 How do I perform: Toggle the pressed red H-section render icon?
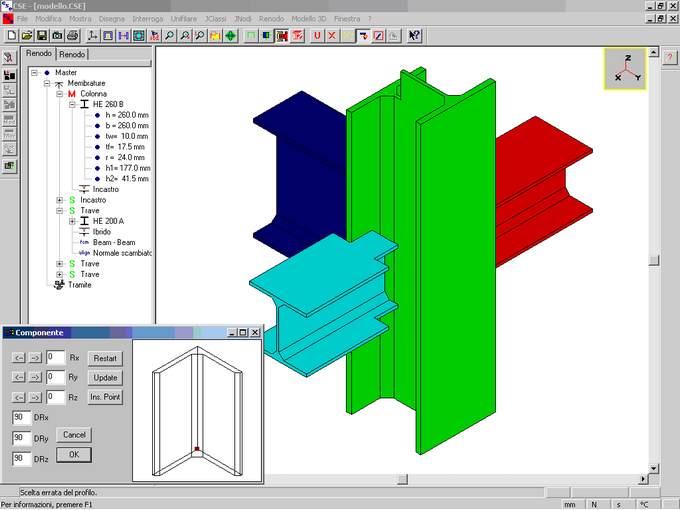tap(281, 36)
